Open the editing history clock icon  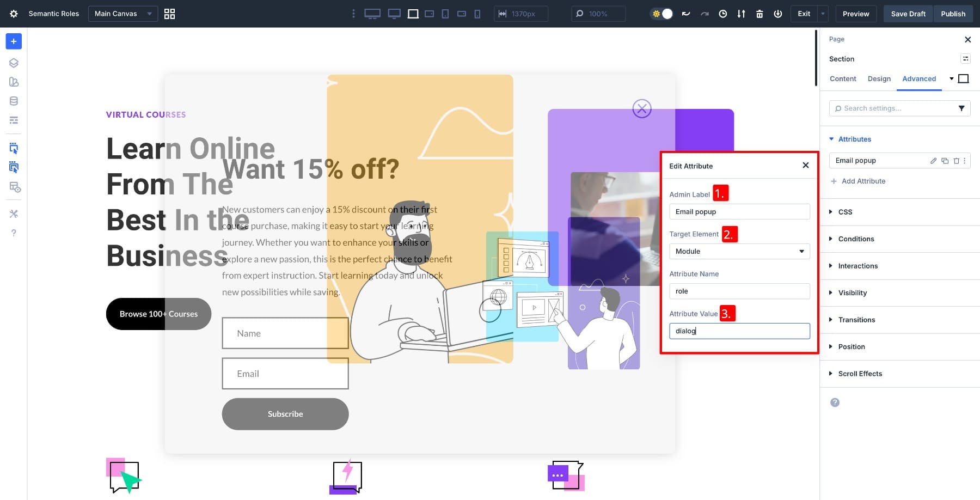723,14
